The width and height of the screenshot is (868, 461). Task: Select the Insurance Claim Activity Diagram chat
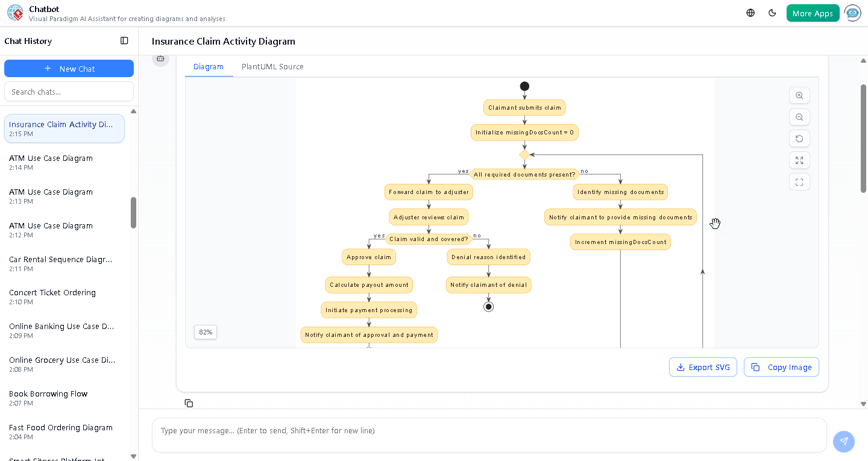(x=64, y=128)
